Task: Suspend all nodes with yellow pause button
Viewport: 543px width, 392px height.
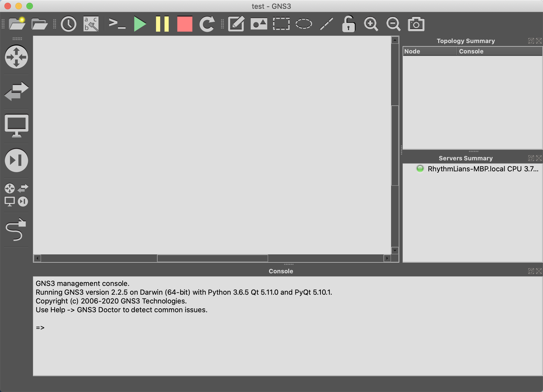Action: tap(162, 24)
